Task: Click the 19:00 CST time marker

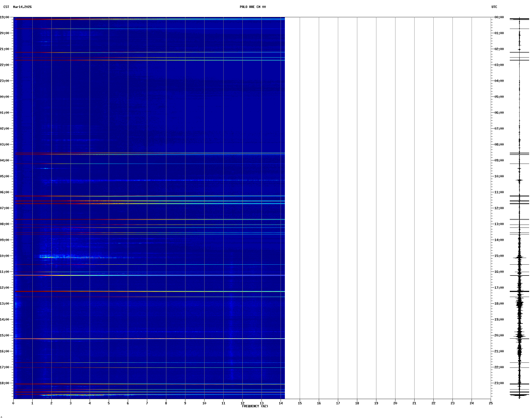Action: [5, 17]
